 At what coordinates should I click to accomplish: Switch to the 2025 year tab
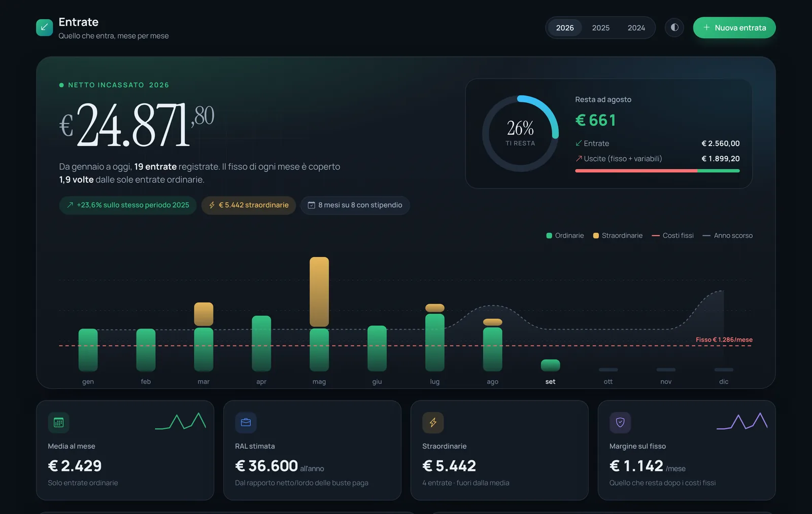(601, 27)
